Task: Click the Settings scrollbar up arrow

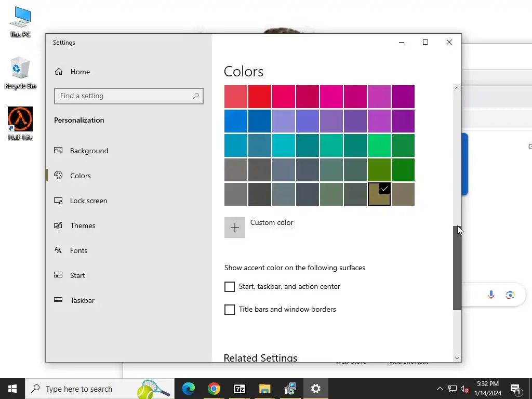Action: pyautogui.click(x=457, y=88)
